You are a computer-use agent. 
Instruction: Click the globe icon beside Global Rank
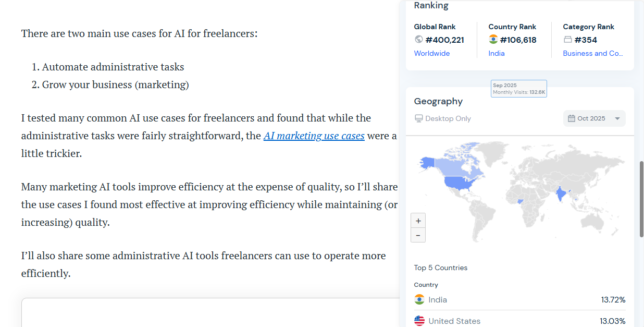coord(419,40)
